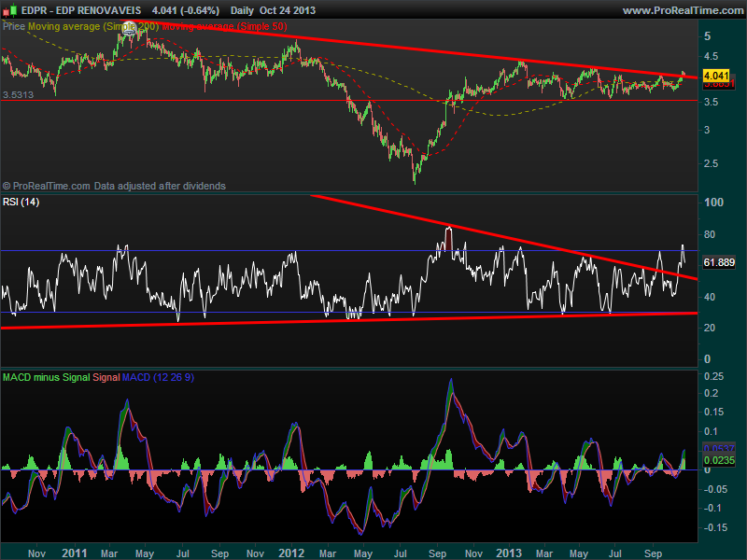Click the 80 level on RSI axis
Screen dimensions: 747x560
point(710,234)
